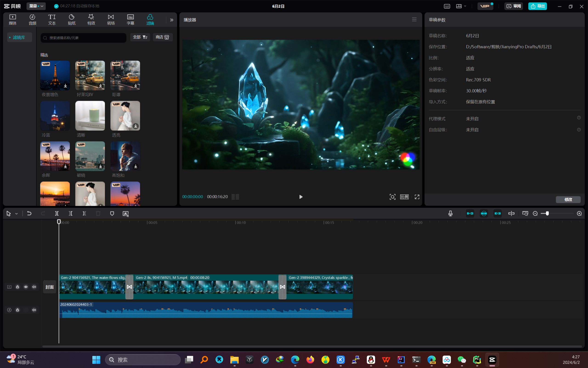Select the 哥谭 filter thumbnail
This screenshot has height=368, width=588.
pyautogui.click(x=125, y=75)
